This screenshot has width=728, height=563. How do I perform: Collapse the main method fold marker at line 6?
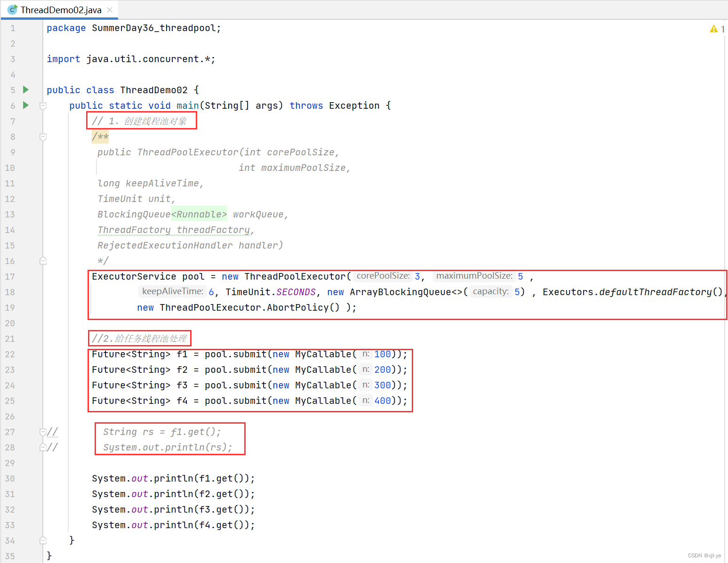43,106
